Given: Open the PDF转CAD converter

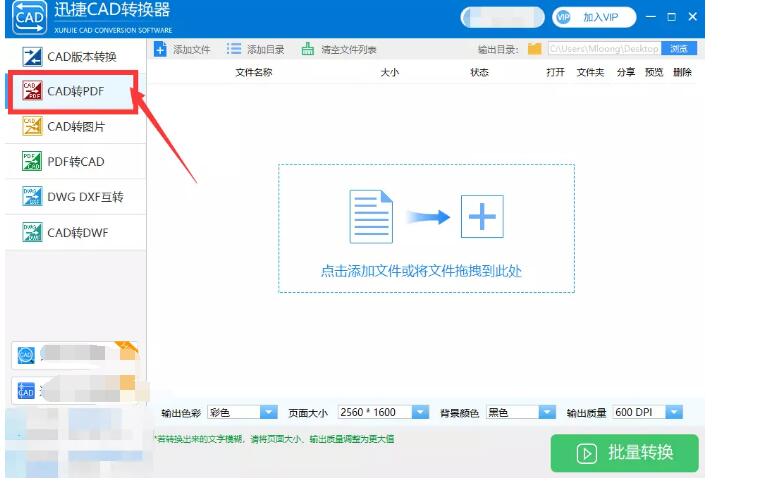Looking at the screenshot, I should point(75,162).
